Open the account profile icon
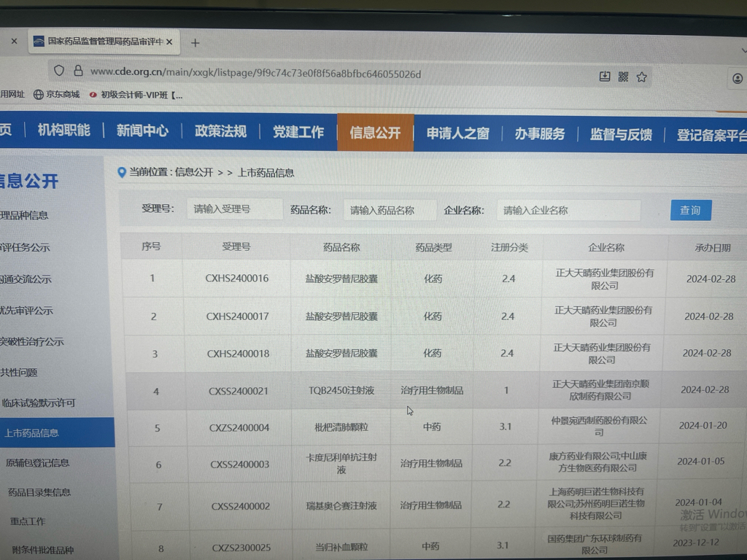 (738, 79)
